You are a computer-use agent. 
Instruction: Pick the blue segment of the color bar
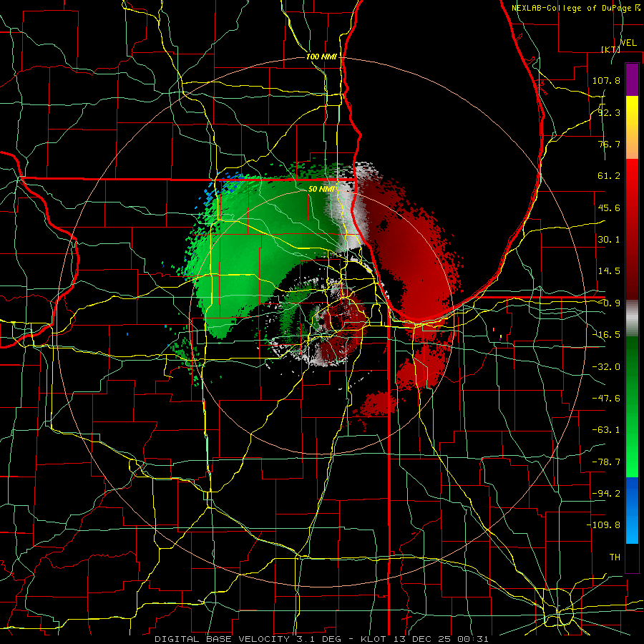[632, 510]
